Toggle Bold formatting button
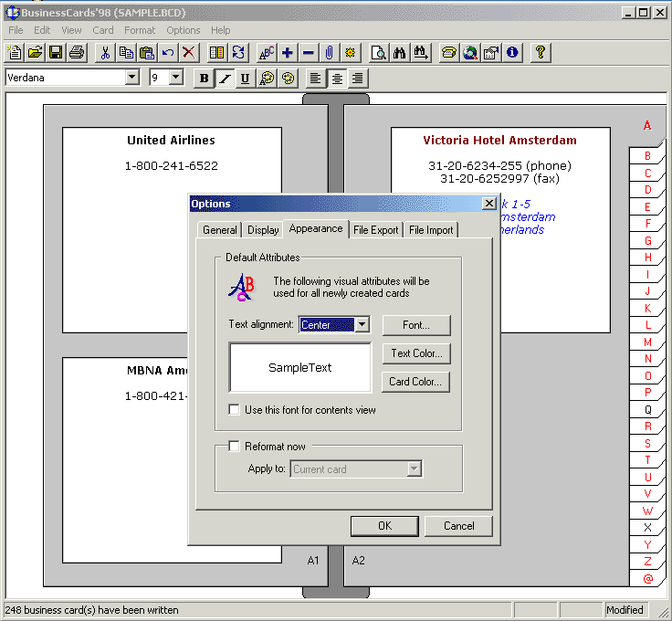 point(204,79)
